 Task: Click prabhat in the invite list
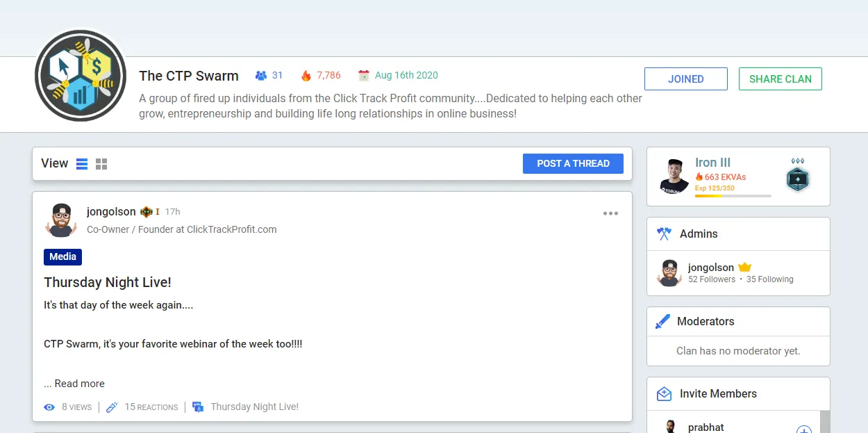point(706,427)
